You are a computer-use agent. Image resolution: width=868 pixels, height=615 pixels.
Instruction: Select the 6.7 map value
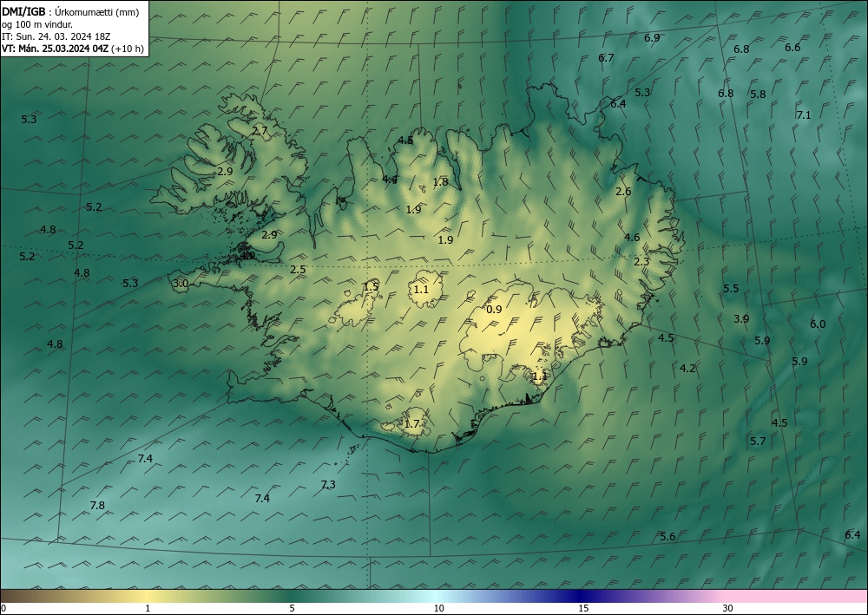(x=606, y=57)
